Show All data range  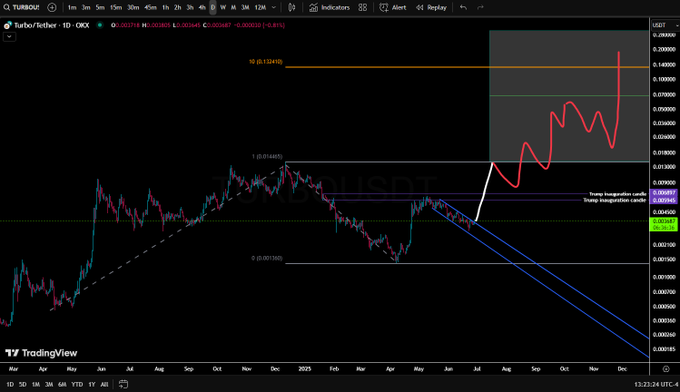click(104, 384)
